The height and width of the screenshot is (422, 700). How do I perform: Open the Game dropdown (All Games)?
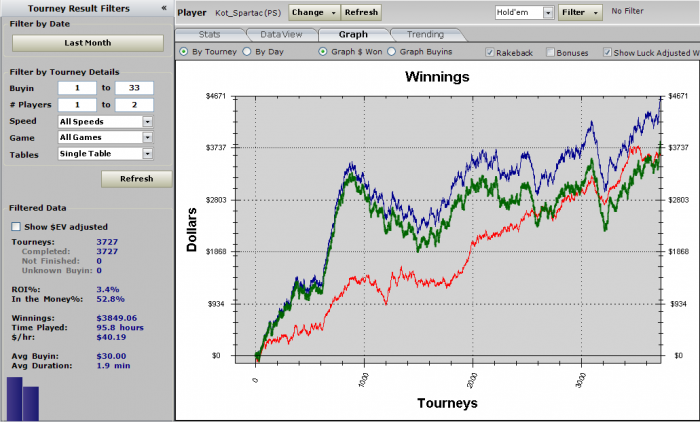[105, 138]
